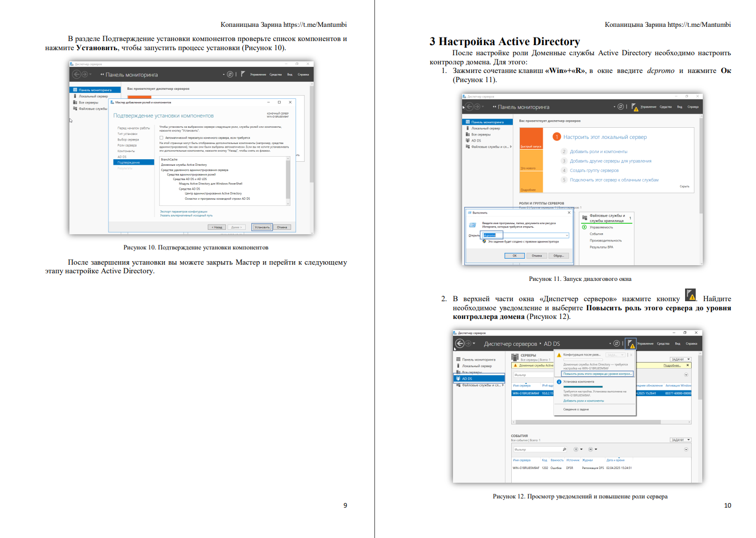Click the refresh icon in Figure 12 header
The height and width of the screenshot is (538, 756).
click(617, 343)
